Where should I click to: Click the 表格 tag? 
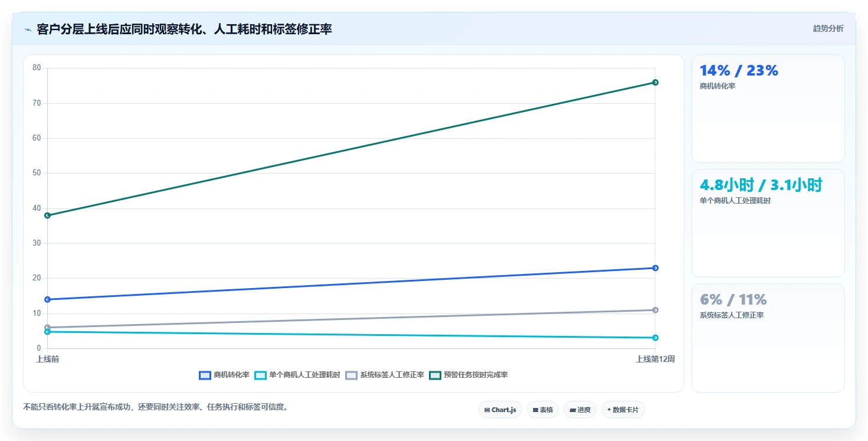coord(543,410)
